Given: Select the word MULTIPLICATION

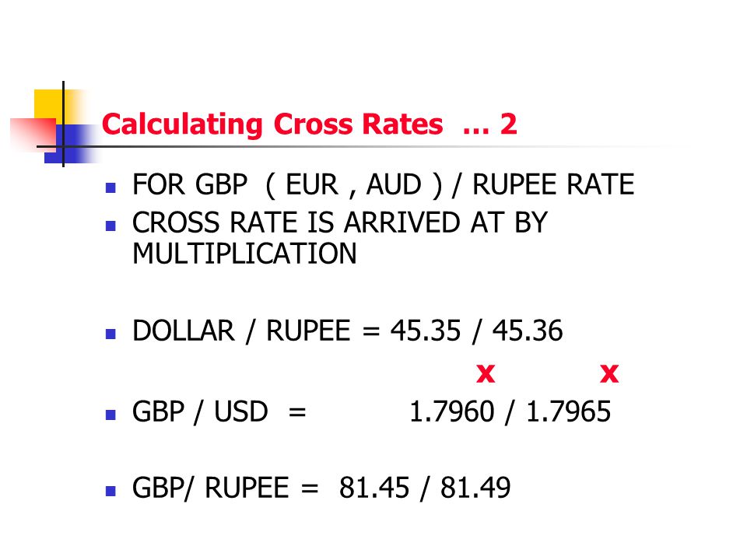Looking at the screenshot, I should point(244,254).
